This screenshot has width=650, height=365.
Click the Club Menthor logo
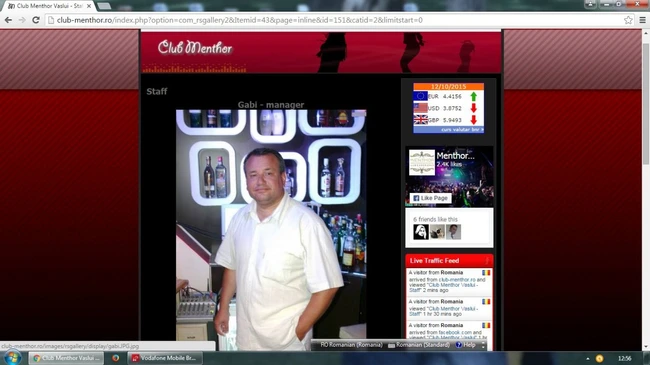pyautogui.click(x=195, y=48)
